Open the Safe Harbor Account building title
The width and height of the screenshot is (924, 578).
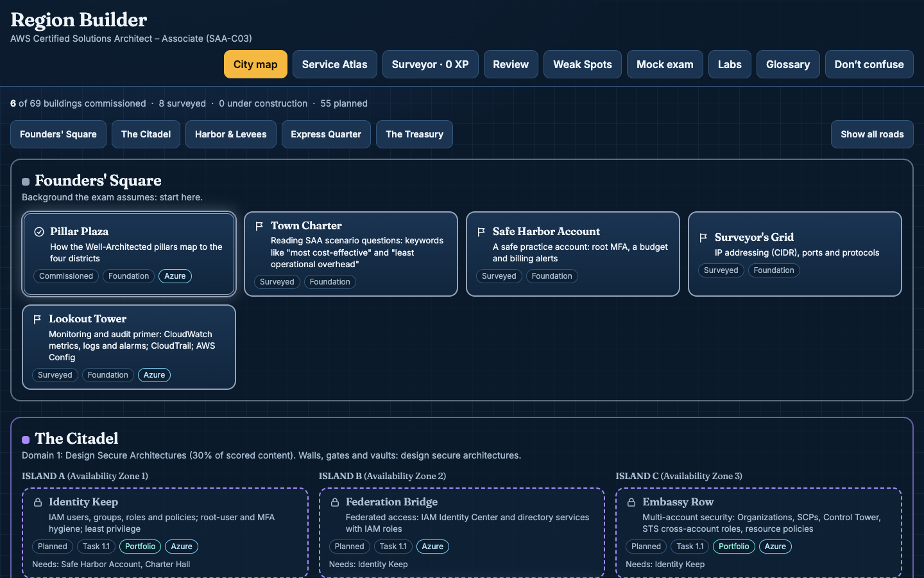click(547, 231)
